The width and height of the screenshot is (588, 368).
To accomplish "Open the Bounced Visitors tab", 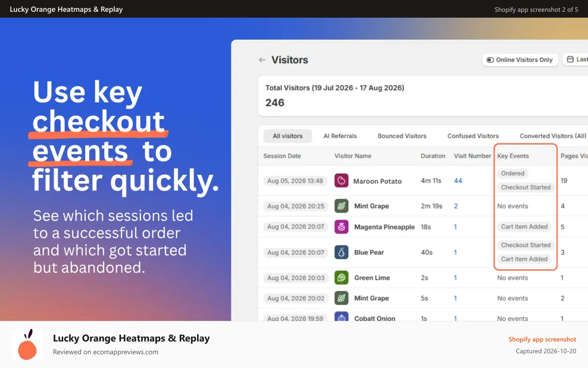I will (x=402, y=136).
